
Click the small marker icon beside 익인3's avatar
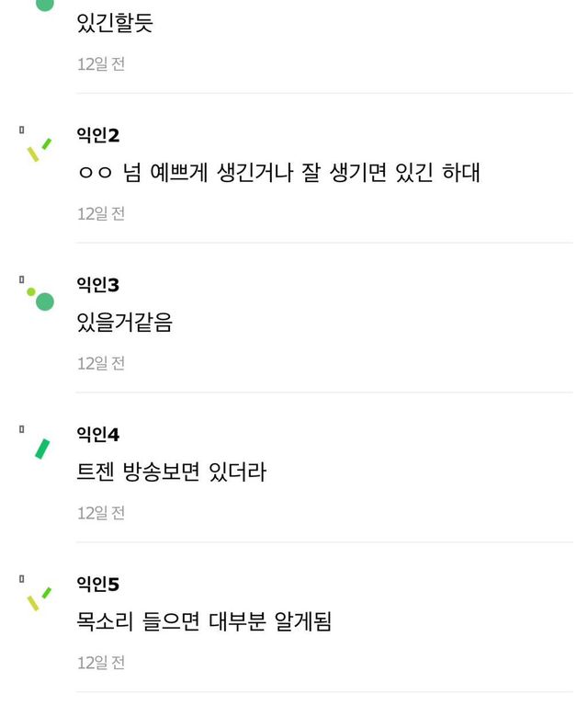click(x=21, y=279)
